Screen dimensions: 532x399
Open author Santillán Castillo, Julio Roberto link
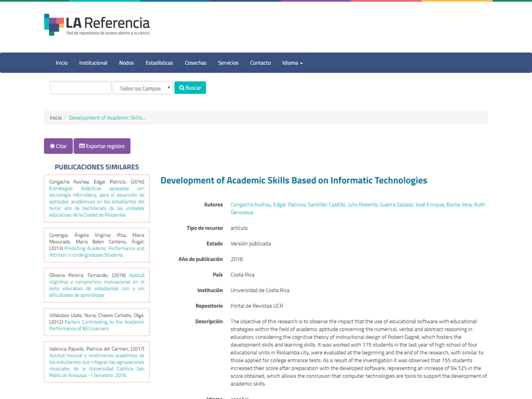[x=343, y=205]
